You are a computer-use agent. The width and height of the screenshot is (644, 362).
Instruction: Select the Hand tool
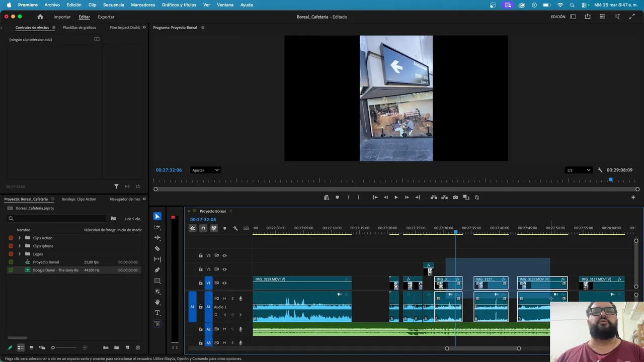coord(157,302)
